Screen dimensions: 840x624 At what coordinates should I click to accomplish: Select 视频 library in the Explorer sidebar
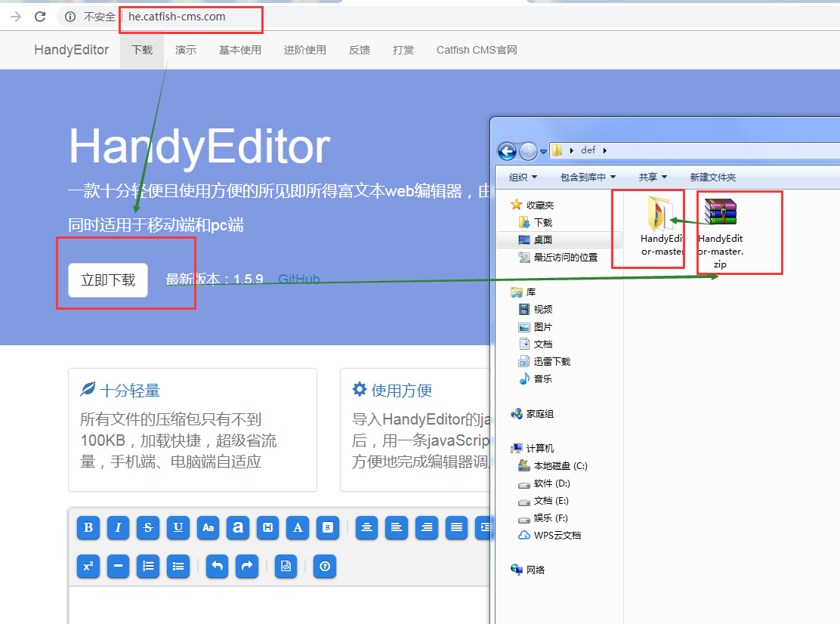pyautogui.click(x=536, y=309)
